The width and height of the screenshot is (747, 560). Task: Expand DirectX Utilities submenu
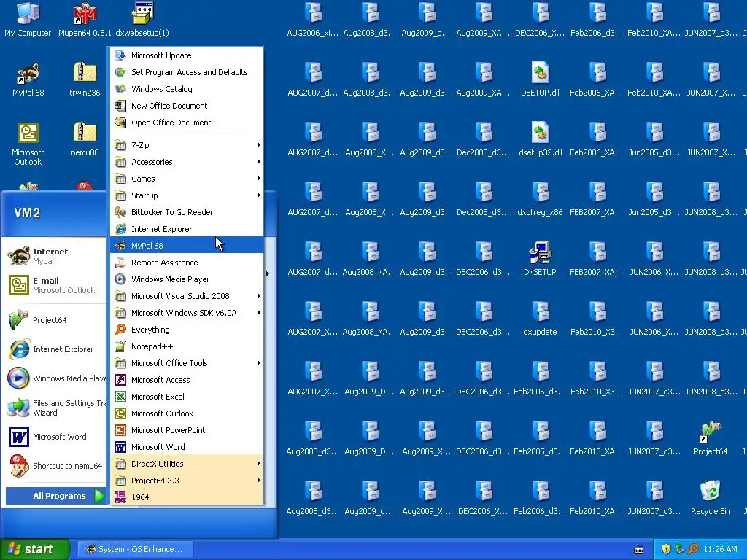click(187, 464)
